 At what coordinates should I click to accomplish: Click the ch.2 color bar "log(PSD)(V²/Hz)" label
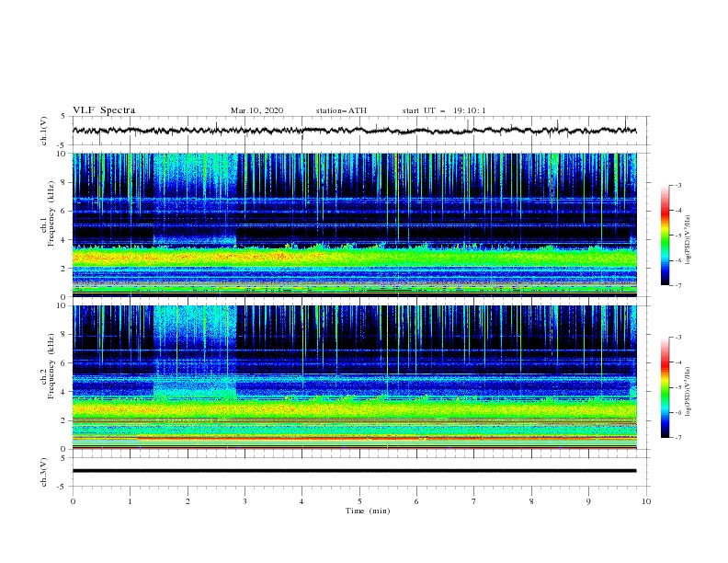coord(688,392)
